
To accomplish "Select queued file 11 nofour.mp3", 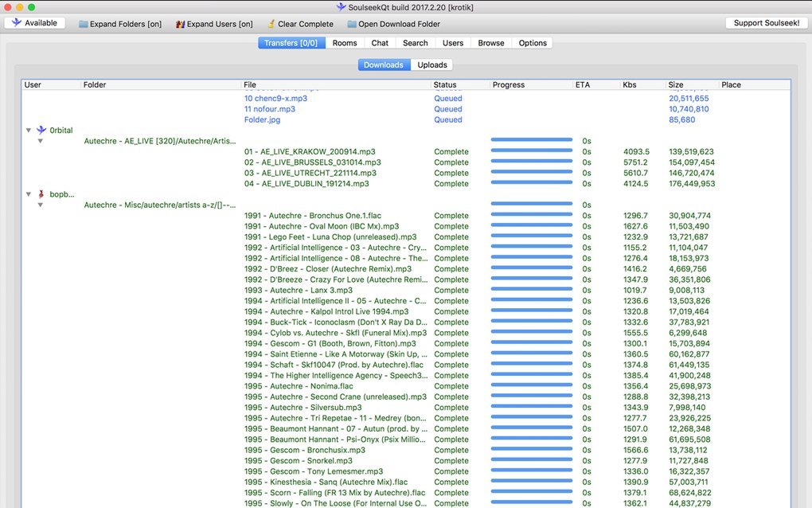I will tap(270, 109).
